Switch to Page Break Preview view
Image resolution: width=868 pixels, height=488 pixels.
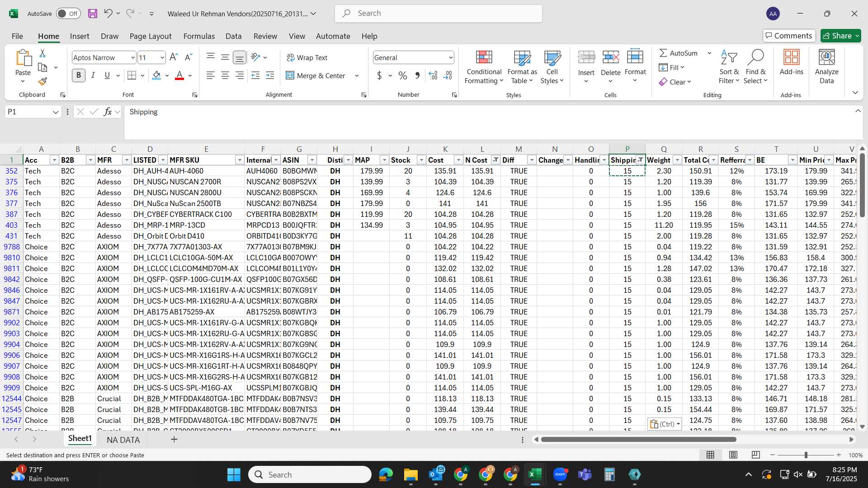[755, 455]
